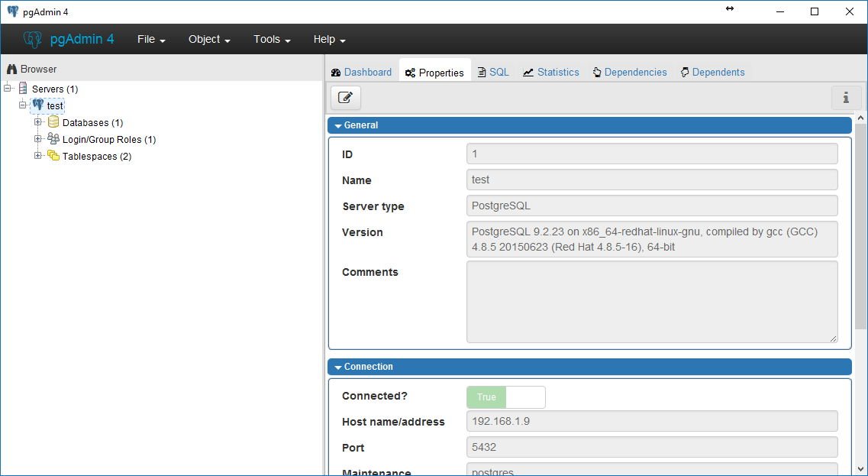Click the Browser binoculars icon

pyautogui.click(x=12, y=70)
